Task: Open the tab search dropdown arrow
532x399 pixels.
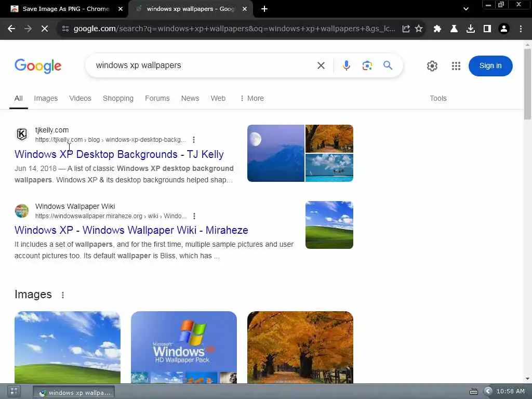Action: tap(466, 9)
